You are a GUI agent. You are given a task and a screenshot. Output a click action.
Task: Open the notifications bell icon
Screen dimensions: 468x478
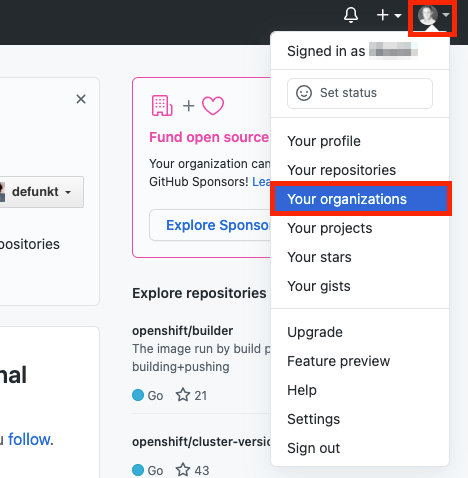point(351,15)
